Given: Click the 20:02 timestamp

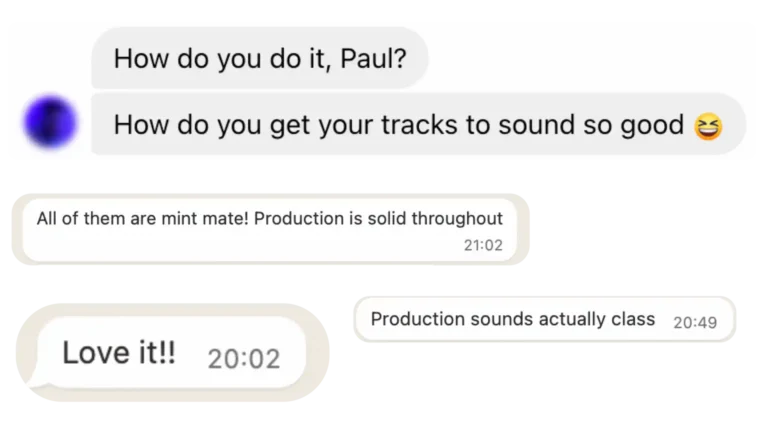Looking at the screenshot, I should tap(244, 358).
